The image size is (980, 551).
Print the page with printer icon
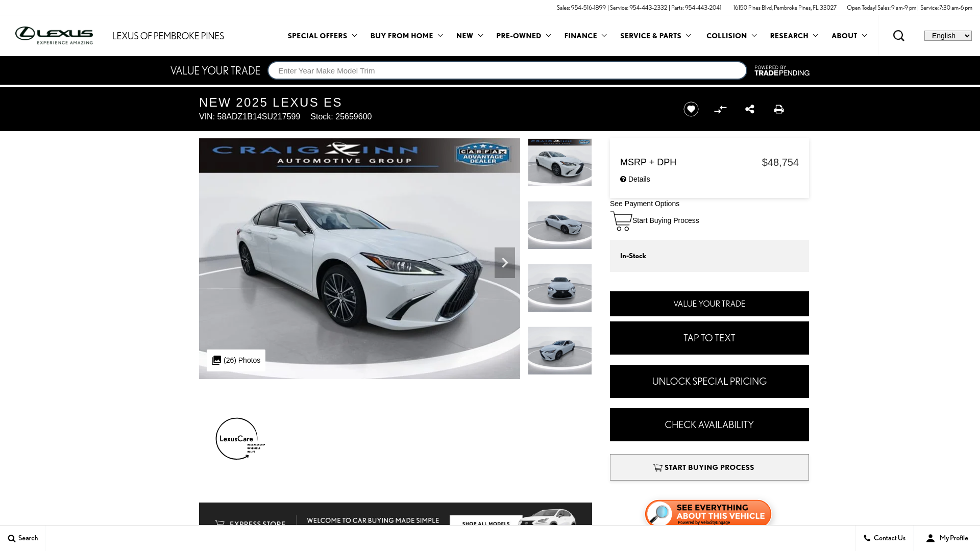[779, 109]
